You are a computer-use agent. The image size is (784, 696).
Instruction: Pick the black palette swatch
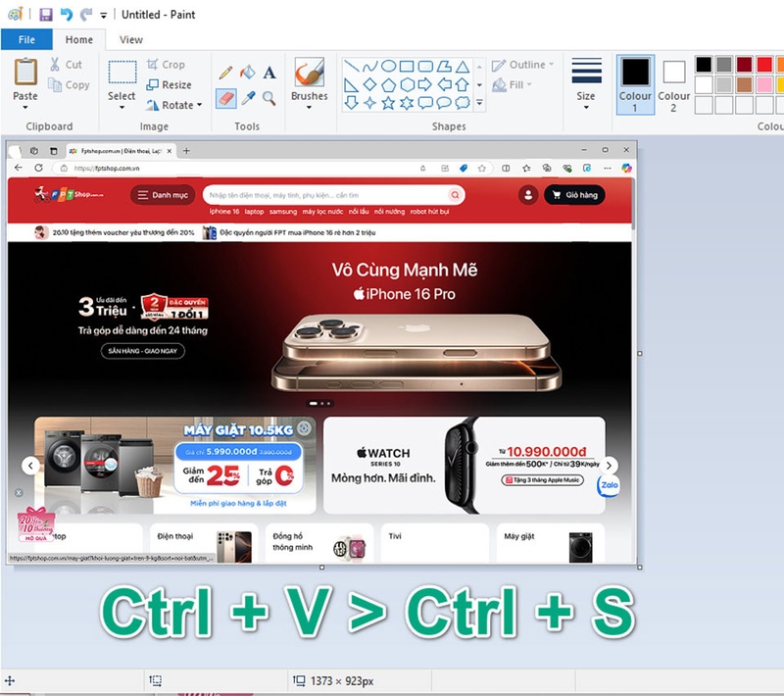click(704, 65)
